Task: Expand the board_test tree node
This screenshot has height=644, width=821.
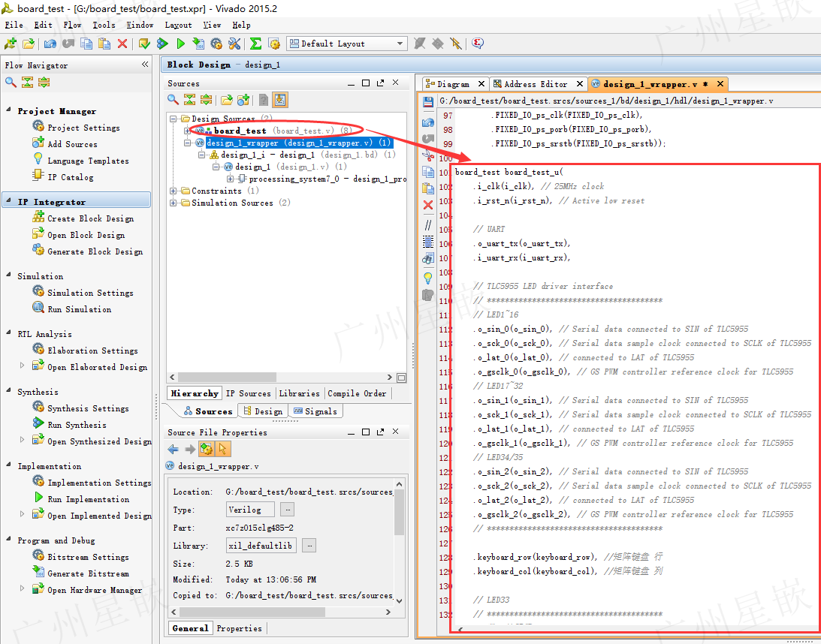Action: click(187, 131)
